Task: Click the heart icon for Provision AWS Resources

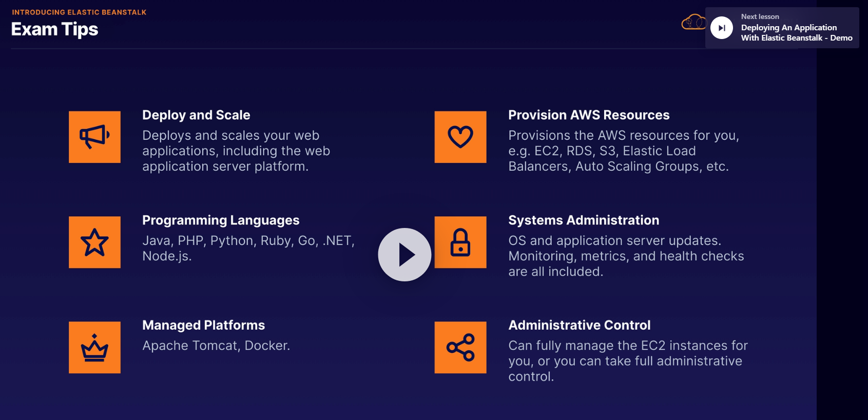Action: pos(460,137)
